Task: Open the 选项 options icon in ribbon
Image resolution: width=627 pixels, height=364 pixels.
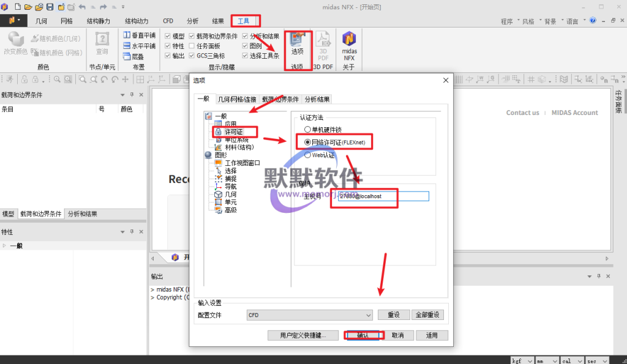Action: click(297, 43)
